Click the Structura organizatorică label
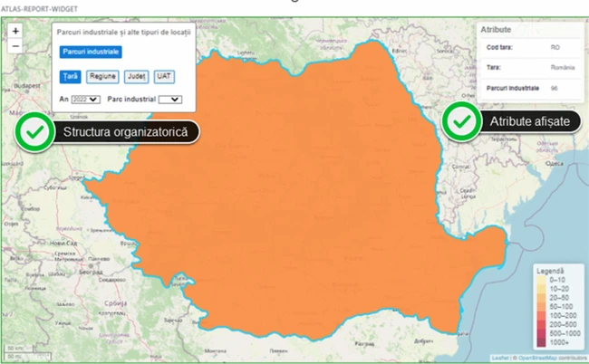The width and height of the screenshot is (589, 364). 125,132
